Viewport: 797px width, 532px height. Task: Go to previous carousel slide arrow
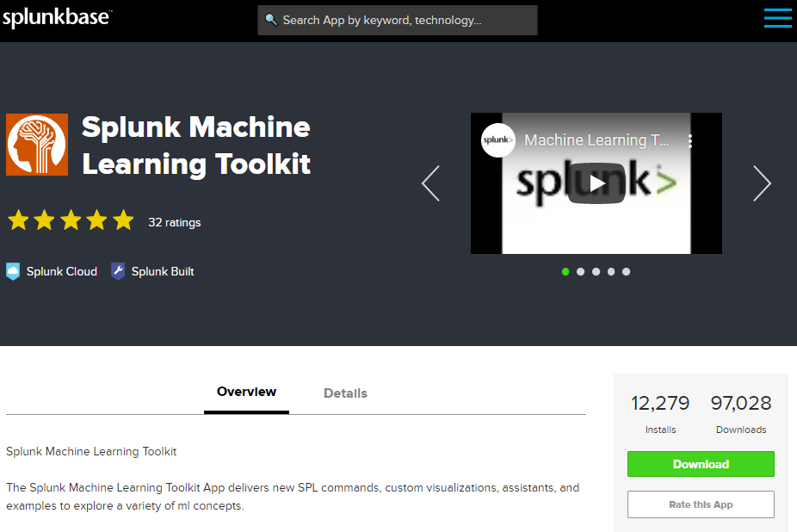[430, 183]
